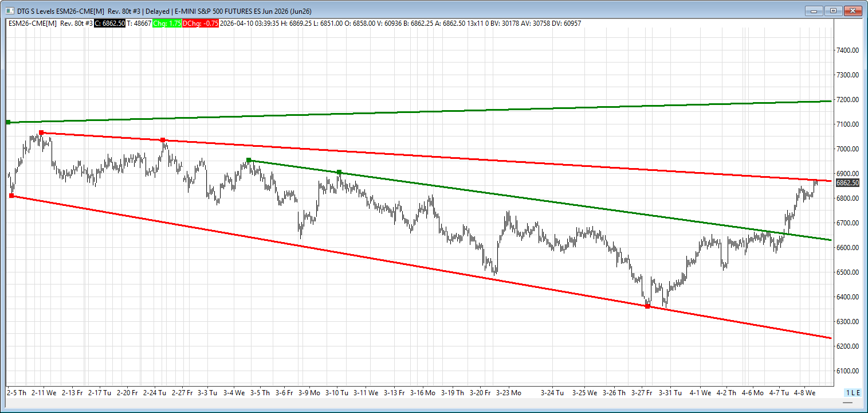Select red anchor at the 2-11 high

tap(41, 133)
